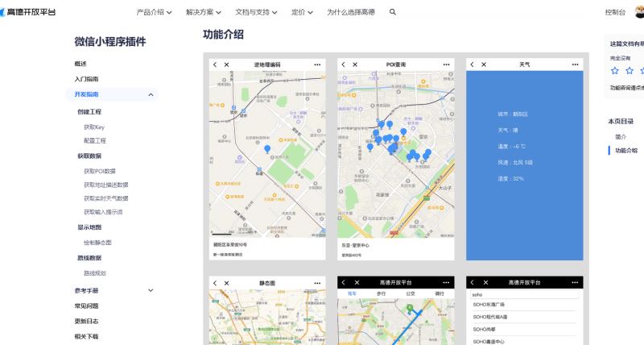Select 开发指南 in the sidebar
The height and width of the screenshot is (345, 644).
[86, 94]
